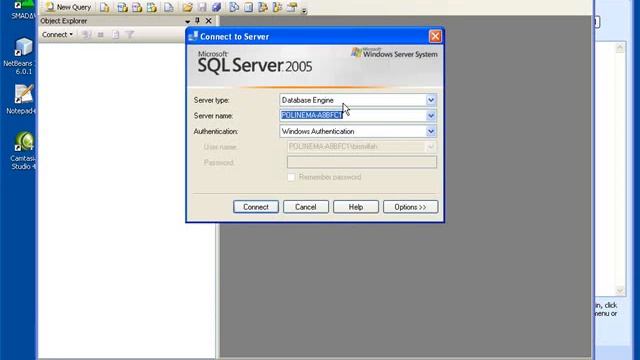The width and height of the screenshot is (640, 360).
Task: Toggle the Remember password checkbox
Action: pyautogui.click(x=291, y=177)
